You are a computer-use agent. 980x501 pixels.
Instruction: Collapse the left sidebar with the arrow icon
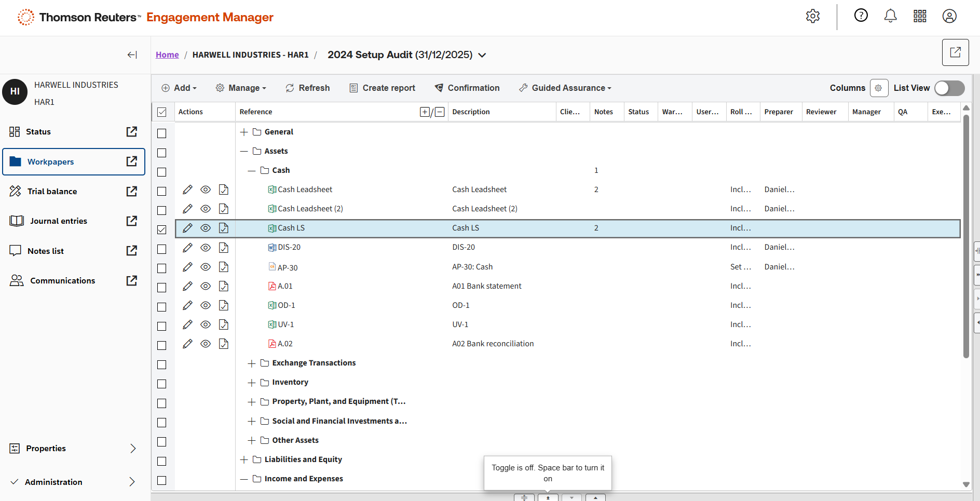pos(132,55)
